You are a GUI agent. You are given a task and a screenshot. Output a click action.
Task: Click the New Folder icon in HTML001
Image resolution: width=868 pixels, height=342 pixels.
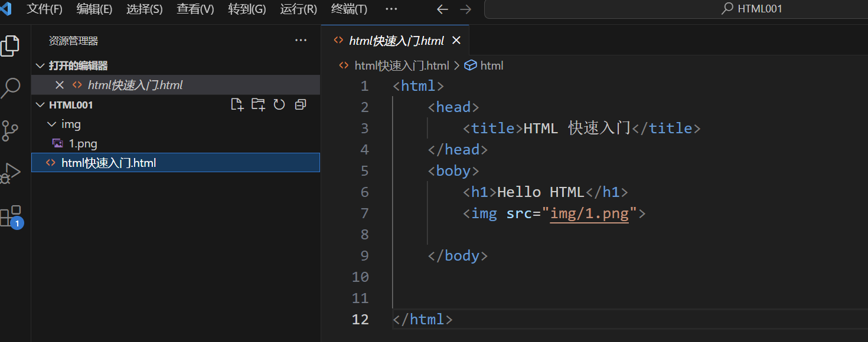[x=258, y=105]
